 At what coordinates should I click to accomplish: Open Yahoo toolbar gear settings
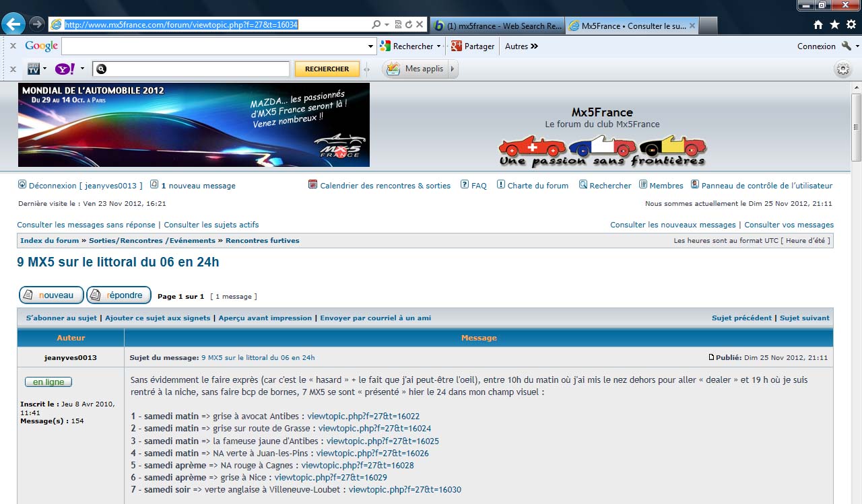(842, 69)
